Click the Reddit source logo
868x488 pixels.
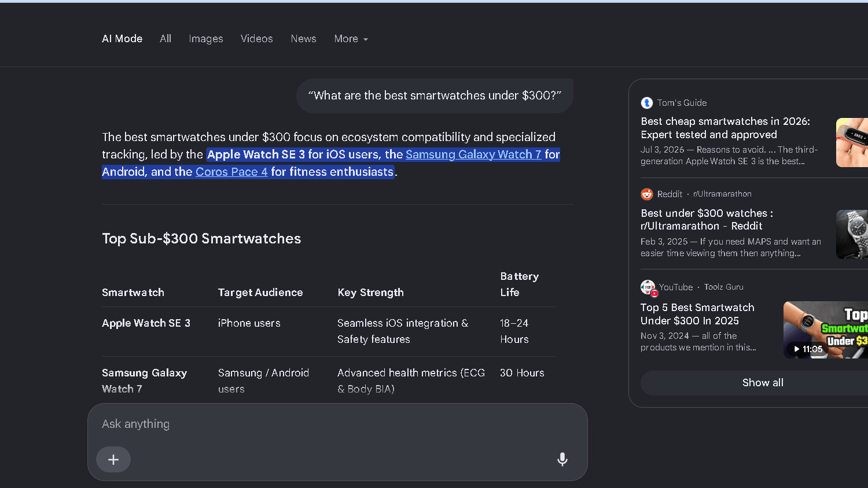pyautogui.click(x=647, y=194)
